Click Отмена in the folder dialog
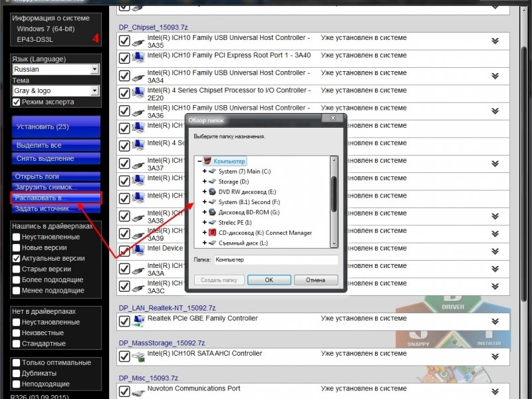Image resolution: width=532 pixels, height=399 pixels. [x=316, y=280]
